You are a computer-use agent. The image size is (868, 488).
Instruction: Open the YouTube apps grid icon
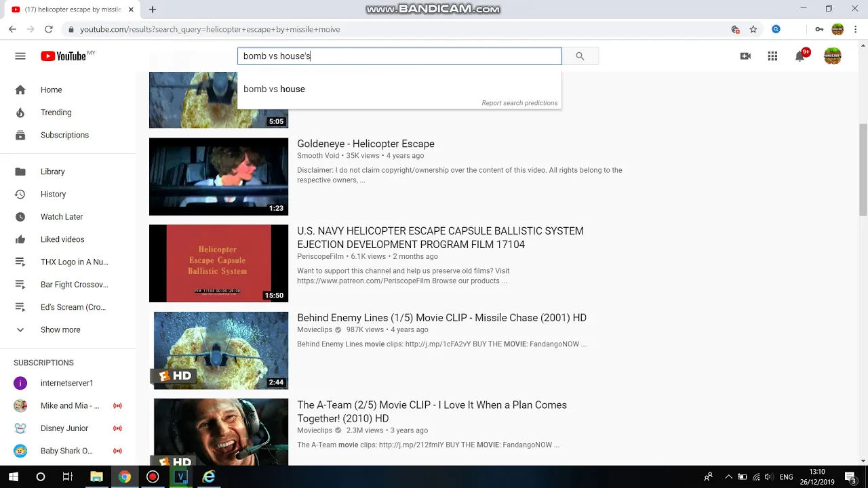click(772, 56)
